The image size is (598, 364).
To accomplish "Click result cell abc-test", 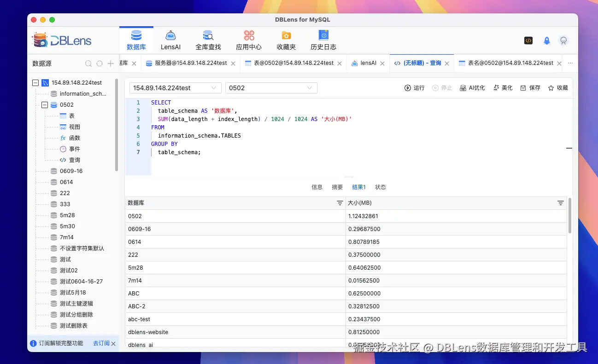I will (236, 319).
